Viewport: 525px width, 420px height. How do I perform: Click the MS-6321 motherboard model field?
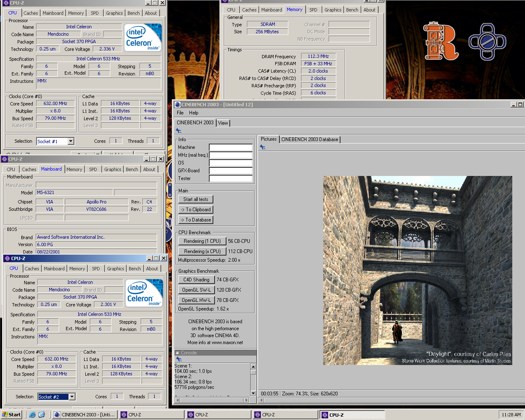74,192
